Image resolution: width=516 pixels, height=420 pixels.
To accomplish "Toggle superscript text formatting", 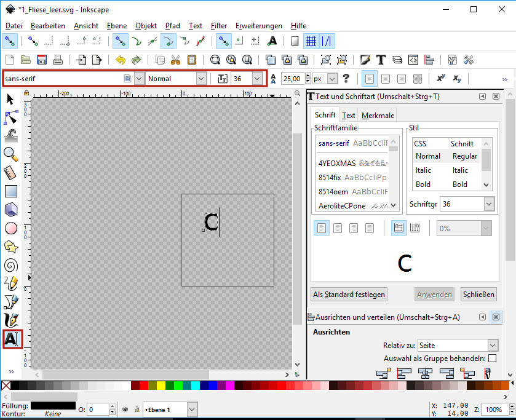I will coord(440,79).
